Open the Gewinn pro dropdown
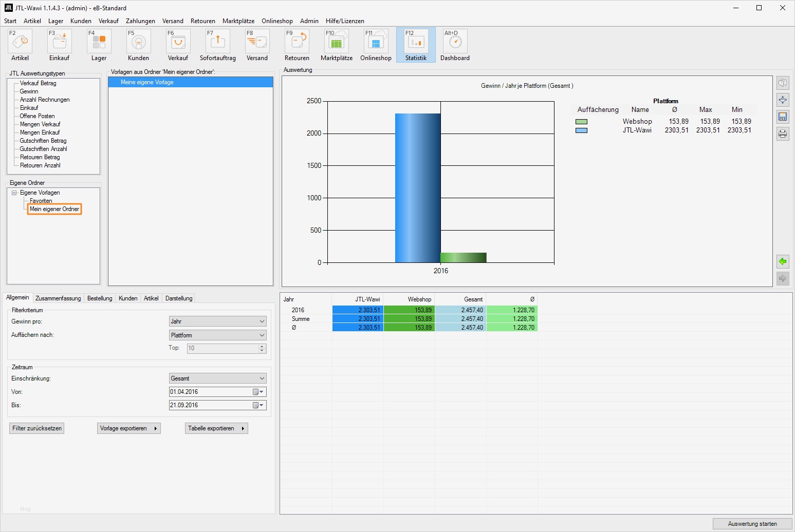 click(218, 321)
